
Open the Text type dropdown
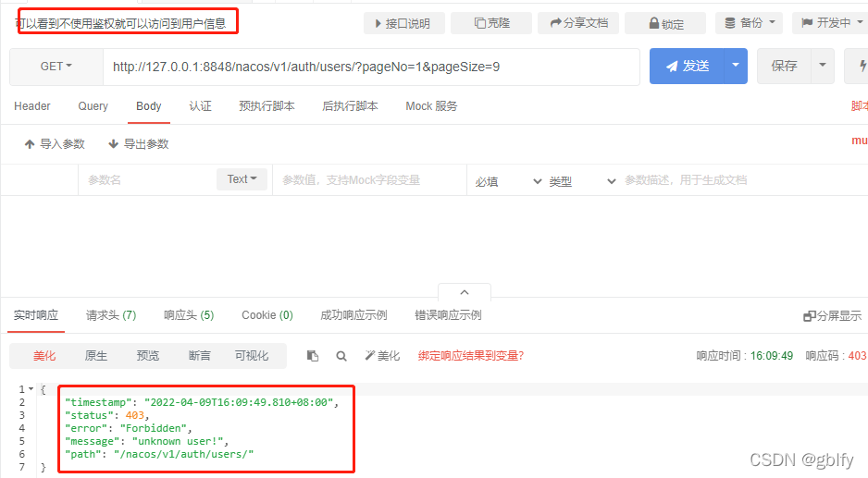(x=242, y=179)
